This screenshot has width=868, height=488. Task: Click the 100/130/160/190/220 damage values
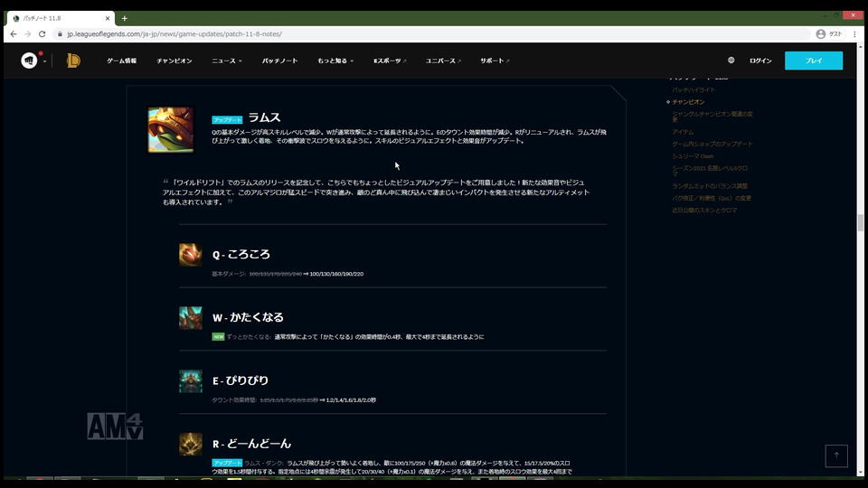pyautogui.click(x=336, y=274)
